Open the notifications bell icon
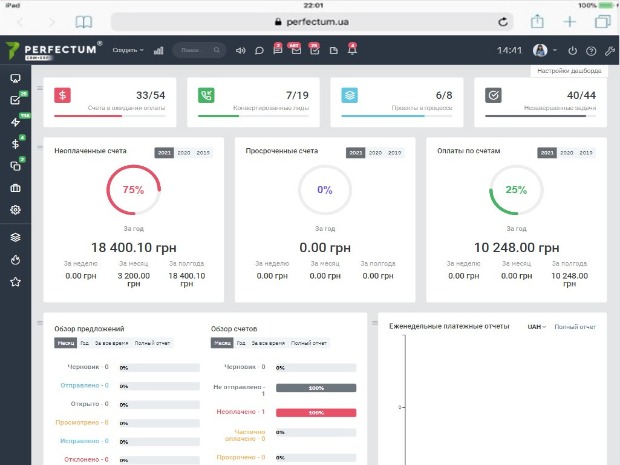This screenshot has height=465, width=620. [351, 51]
